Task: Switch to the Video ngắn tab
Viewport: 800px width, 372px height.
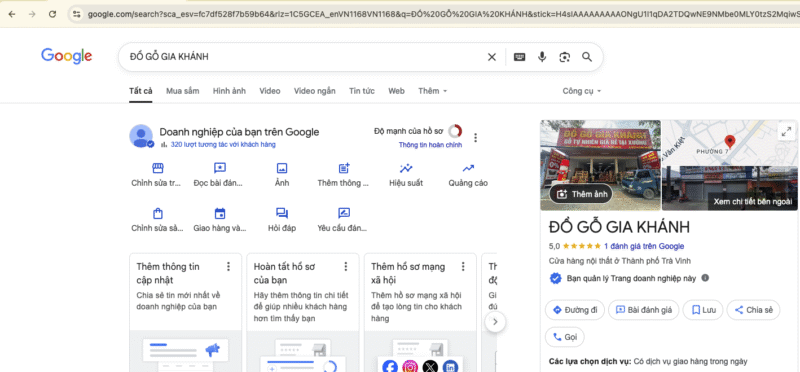Action: tap(314, 91)
